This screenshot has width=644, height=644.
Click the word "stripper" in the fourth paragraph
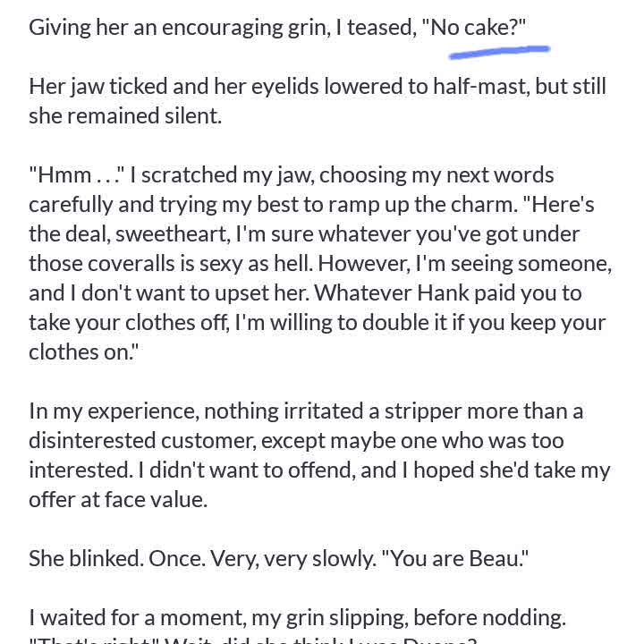[422, 411]
